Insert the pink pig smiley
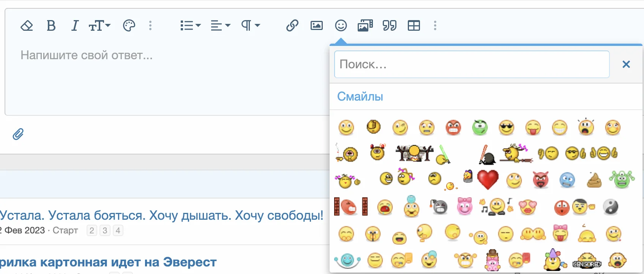This screenshot has height=274, width=644. pos(464,206)
